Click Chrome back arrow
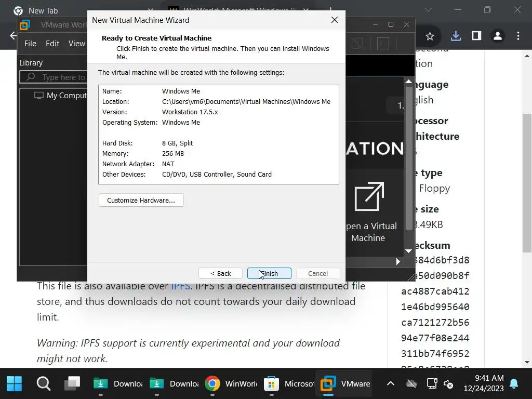 click(x=13, y=36)
